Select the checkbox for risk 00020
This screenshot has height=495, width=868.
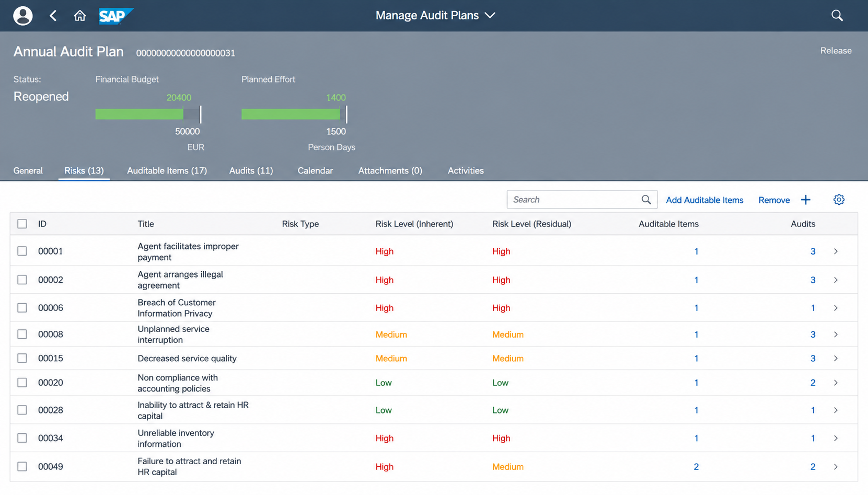(22, 383)
